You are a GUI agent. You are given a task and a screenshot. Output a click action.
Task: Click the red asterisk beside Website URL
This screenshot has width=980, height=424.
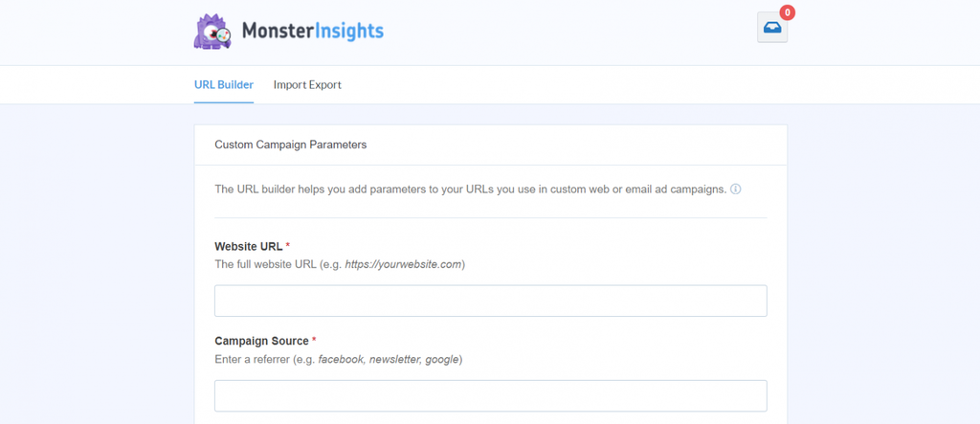click(x=287, y=246)
